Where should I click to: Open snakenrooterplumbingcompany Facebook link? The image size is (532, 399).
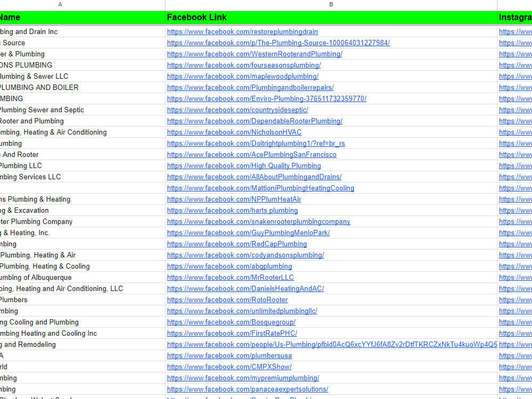pos(259,222)
